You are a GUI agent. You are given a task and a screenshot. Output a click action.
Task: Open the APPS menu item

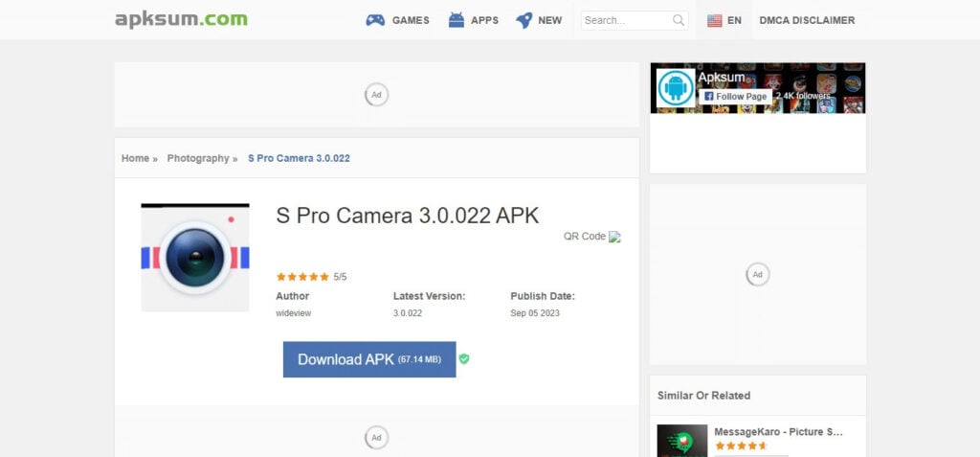coord(484,20)
